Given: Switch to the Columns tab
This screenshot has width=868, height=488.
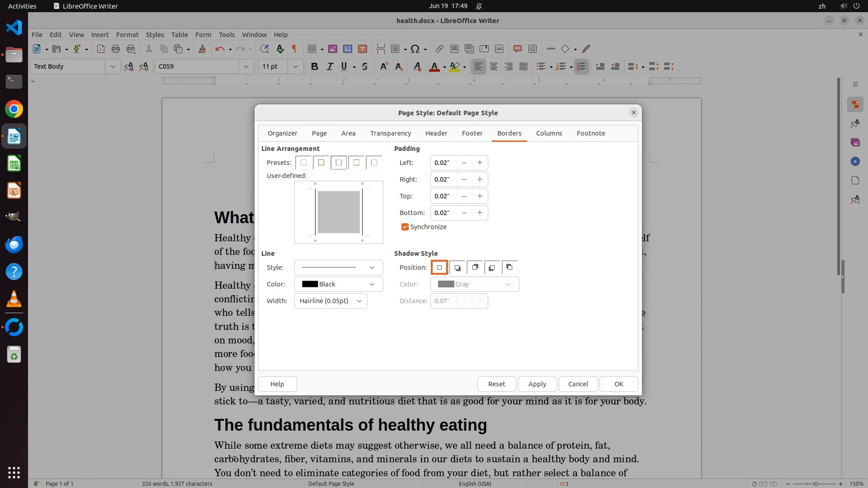Looking at the screenshot, I should click(549, 133).
